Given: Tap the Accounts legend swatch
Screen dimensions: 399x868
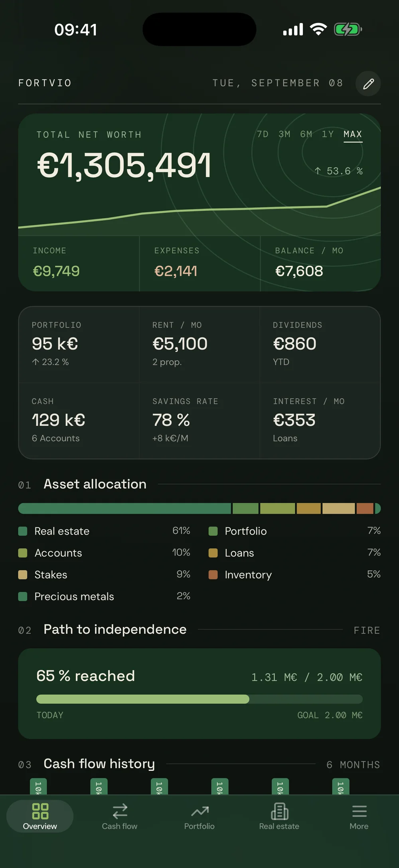Looking at the screenshot, I should coord(23,553).
